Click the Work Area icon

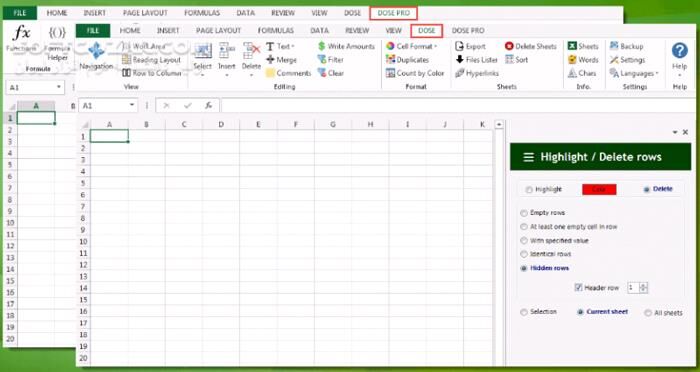click(x=127, y=46)
